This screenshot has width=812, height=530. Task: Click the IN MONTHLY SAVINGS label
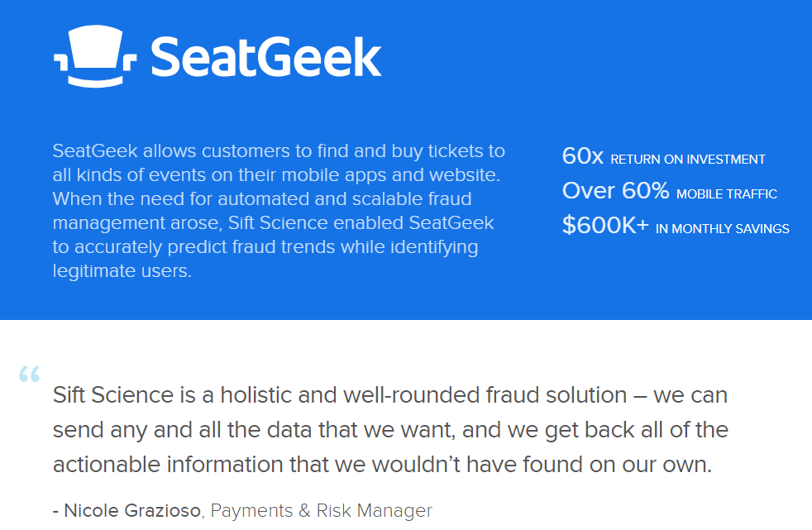pos(723,229)
